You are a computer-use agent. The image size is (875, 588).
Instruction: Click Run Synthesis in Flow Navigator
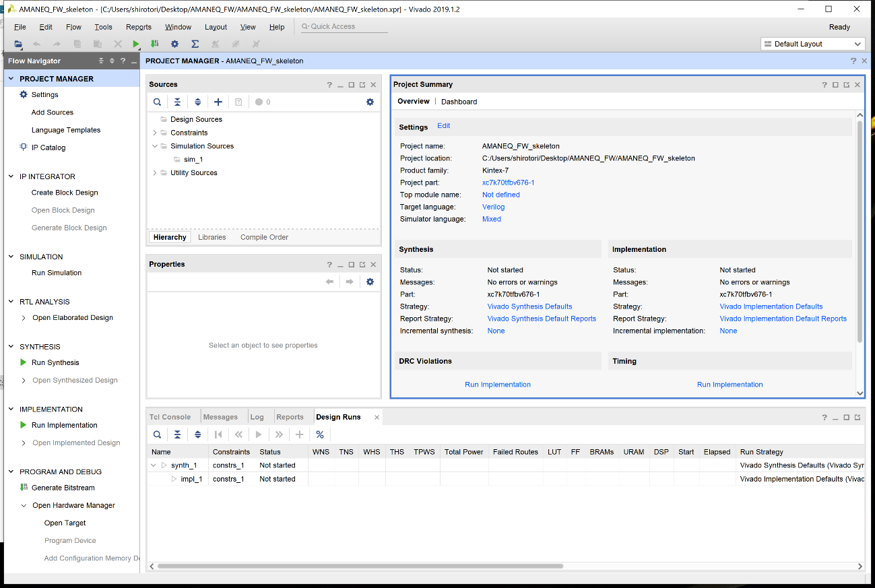(55, 362)
